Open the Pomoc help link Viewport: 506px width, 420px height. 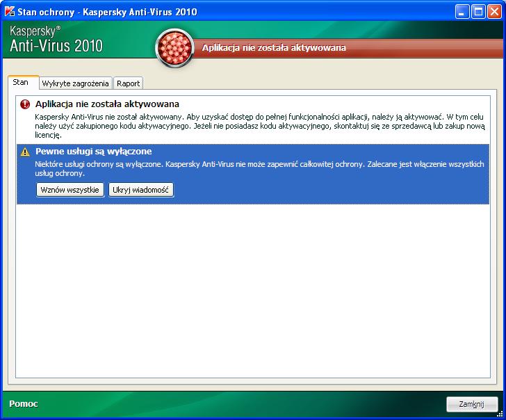[24, 403]
